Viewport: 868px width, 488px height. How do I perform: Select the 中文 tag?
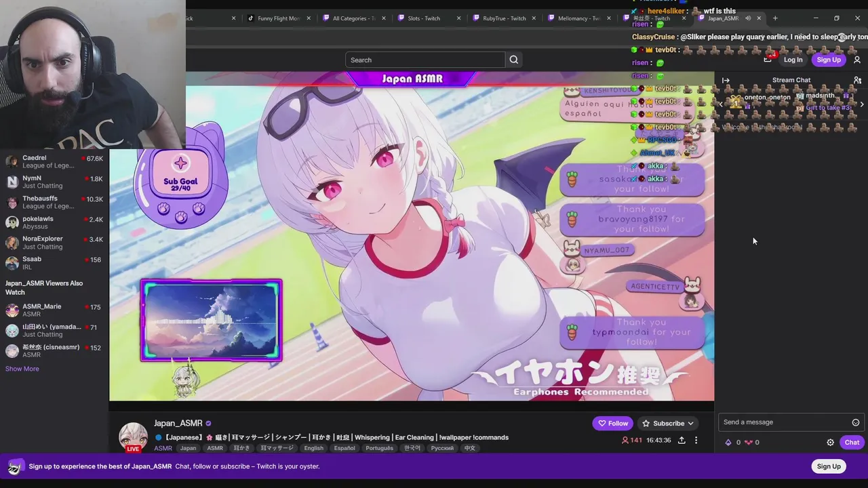tap(469, 448)
